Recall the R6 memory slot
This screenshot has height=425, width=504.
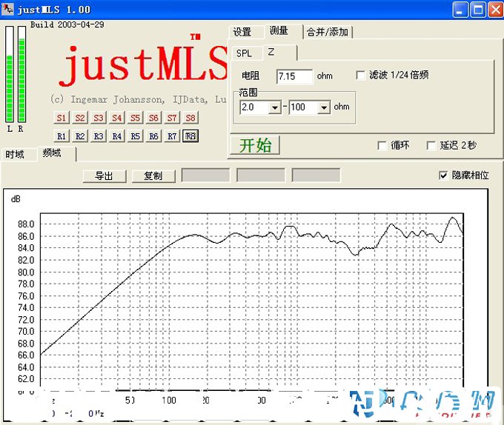[153, 136]
